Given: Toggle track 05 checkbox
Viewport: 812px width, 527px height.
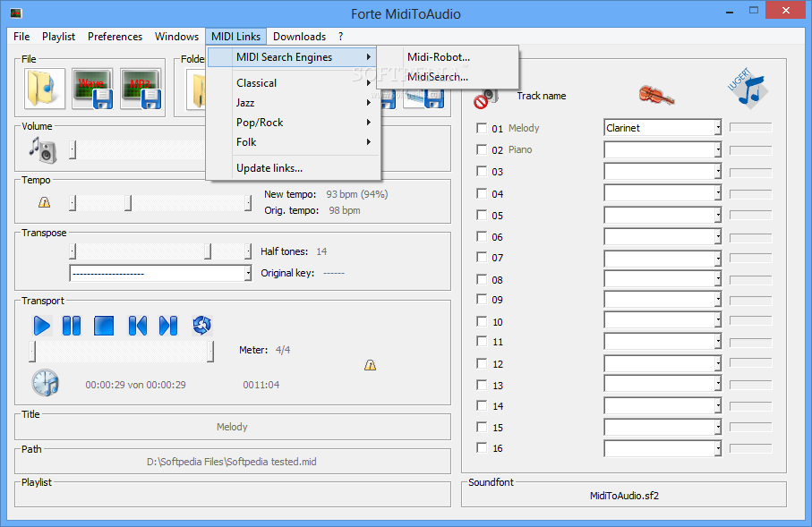Looking at the screenshot, I should click(x=482, y=215).
